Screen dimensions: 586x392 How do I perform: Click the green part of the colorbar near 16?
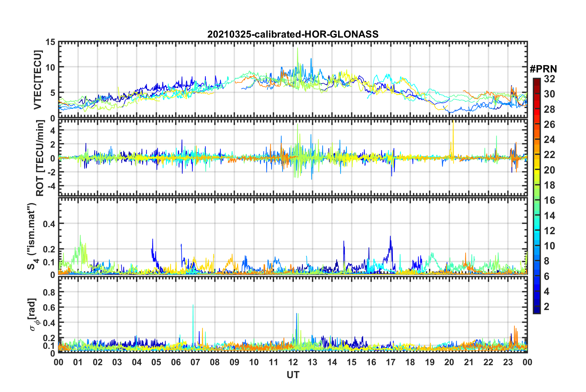pyautogui.click(x=536, y=200)
